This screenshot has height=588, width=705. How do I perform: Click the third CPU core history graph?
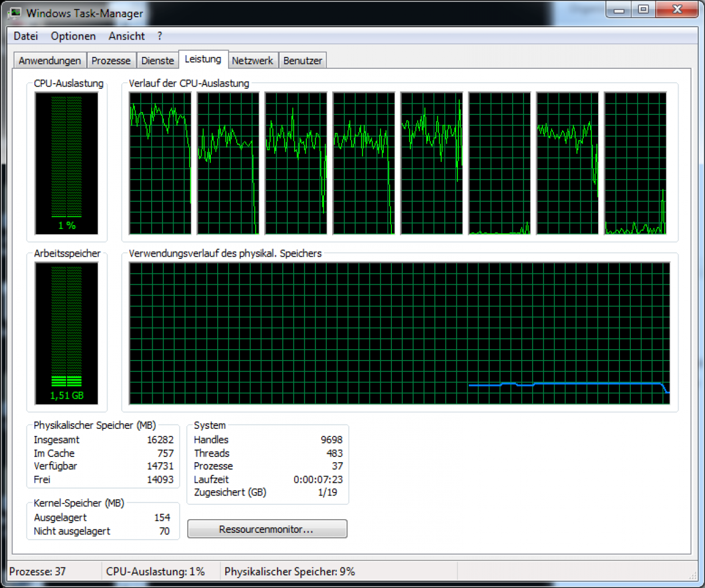(296, 164)
